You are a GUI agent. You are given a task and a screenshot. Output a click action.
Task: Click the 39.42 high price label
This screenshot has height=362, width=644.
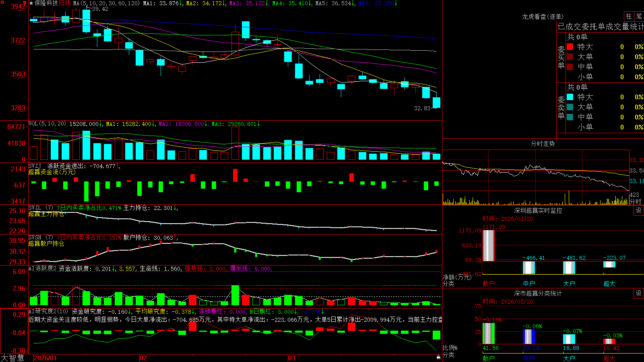[x=100, y=9]
